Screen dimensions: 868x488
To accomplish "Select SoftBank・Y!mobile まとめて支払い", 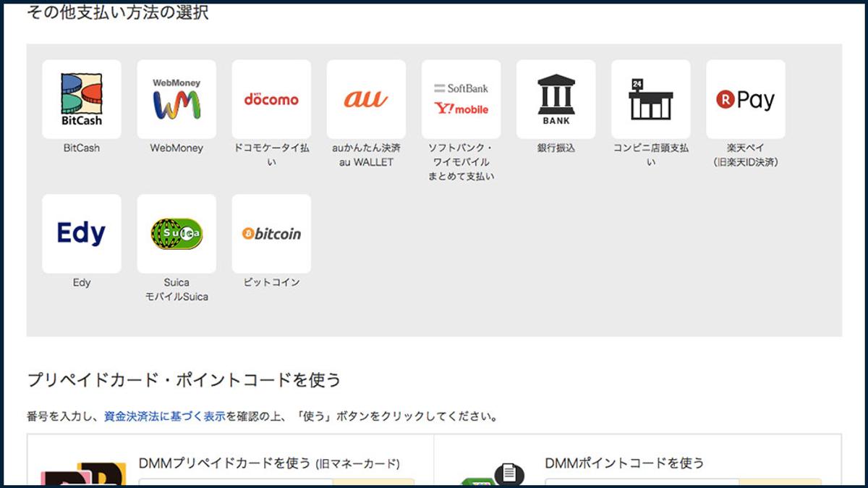I will 461,98.
